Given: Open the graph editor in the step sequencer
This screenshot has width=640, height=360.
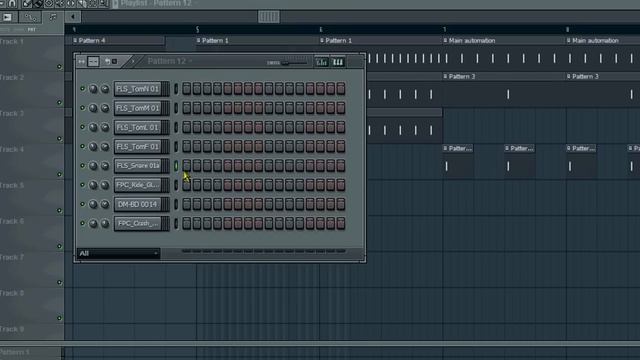Looking at the screenshot, I should point(322,62).
